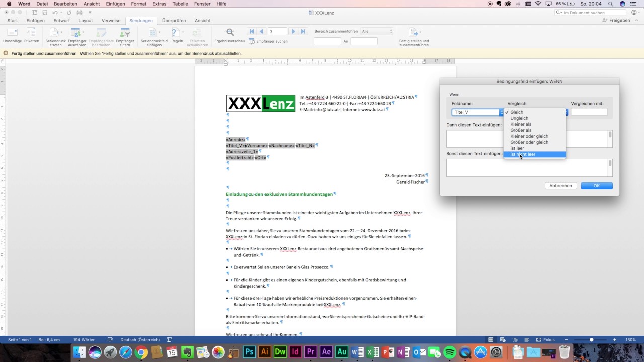The height and width of the screenshot is (362, 644).
Task: Select 'Gleich' in the comparison list
Action: [x=535, y=112]
